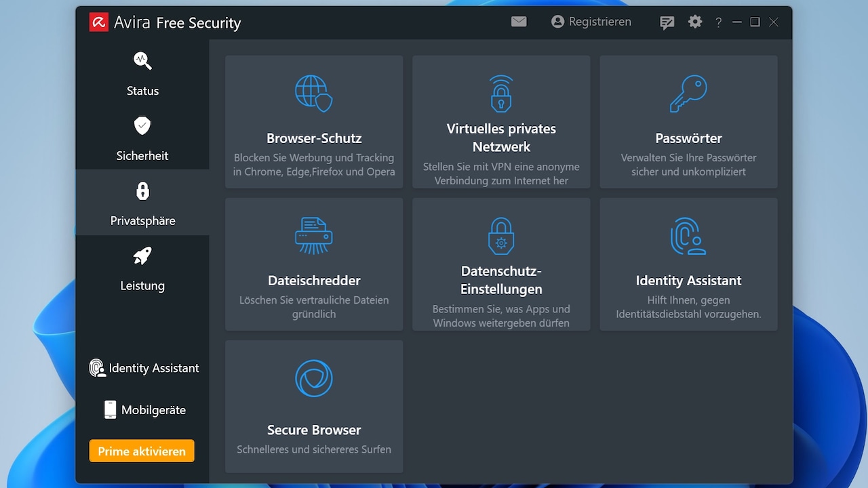Maximize the Avira window
This screenshot has width=868, height=488.
coord(755,22)
